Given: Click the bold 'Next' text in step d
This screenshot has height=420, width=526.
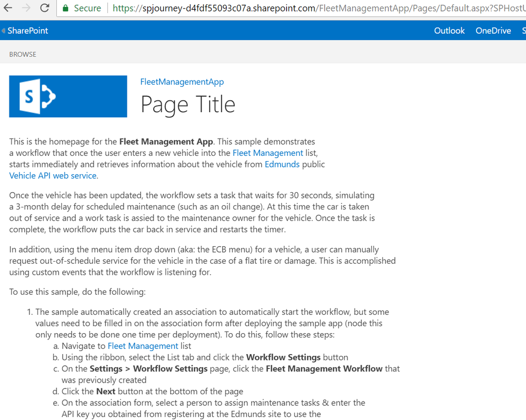Looking at the screenshot, I should 106,392.
